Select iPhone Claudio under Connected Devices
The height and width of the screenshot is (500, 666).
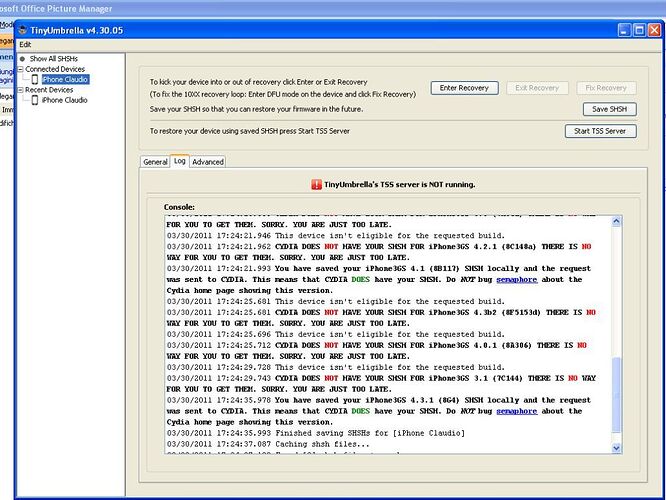65,79
